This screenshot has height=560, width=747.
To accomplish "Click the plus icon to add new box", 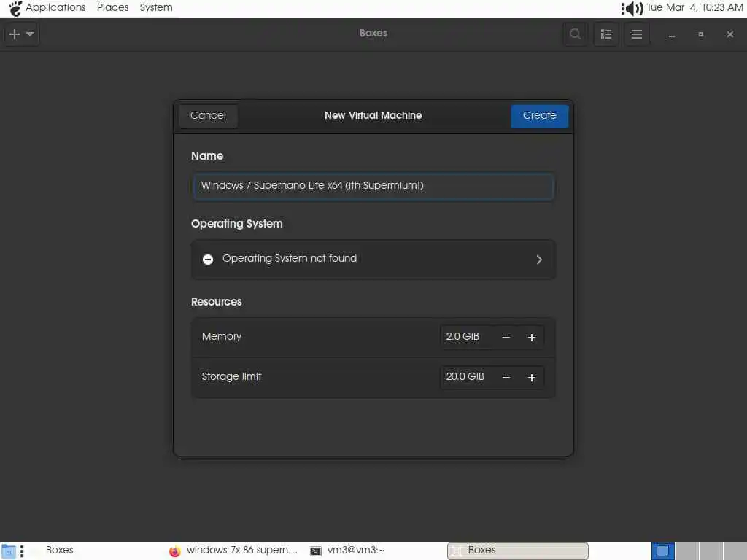I will (15, 34).
